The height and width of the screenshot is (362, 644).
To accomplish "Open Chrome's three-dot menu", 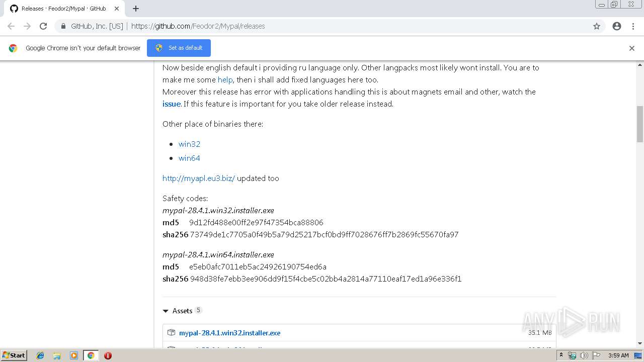I will (x=633, y=26).
